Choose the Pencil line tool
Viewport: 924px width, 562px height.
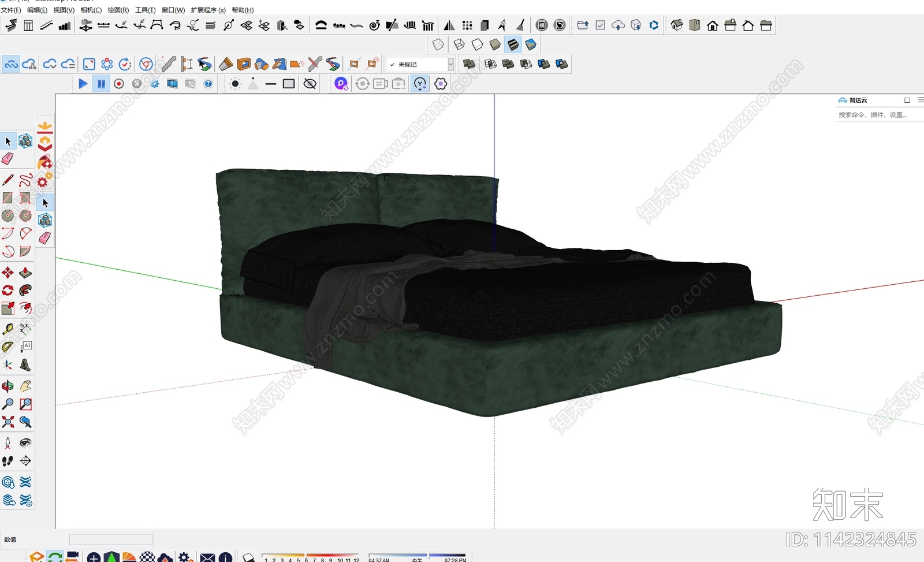8,180
